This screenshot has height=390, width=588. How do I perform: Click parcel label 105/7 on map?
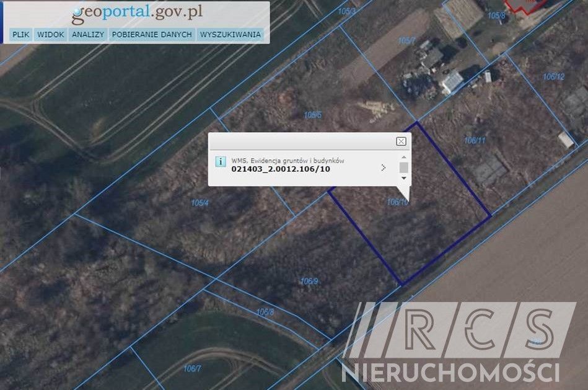point(407,40)
